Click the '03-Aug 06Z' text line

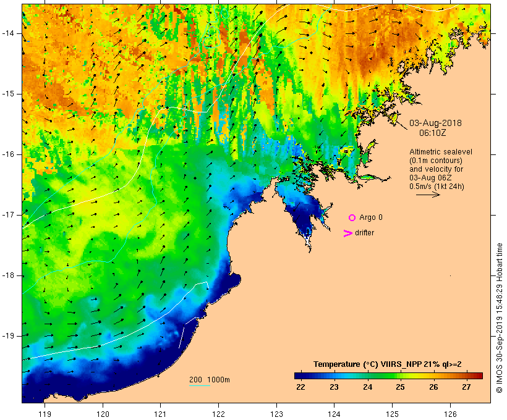(430, 178)
